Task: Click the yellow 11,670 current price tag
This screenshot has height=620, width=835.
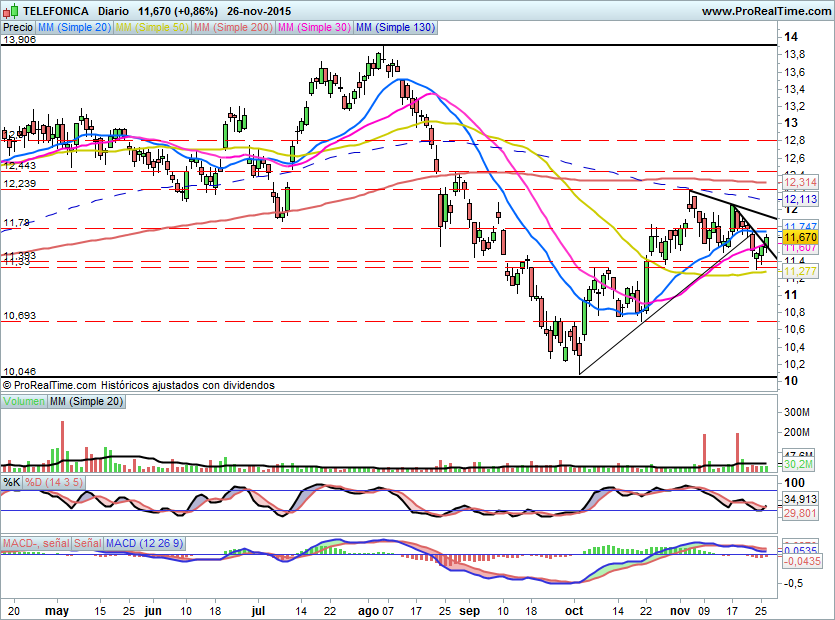Action: tap(799, 237)
